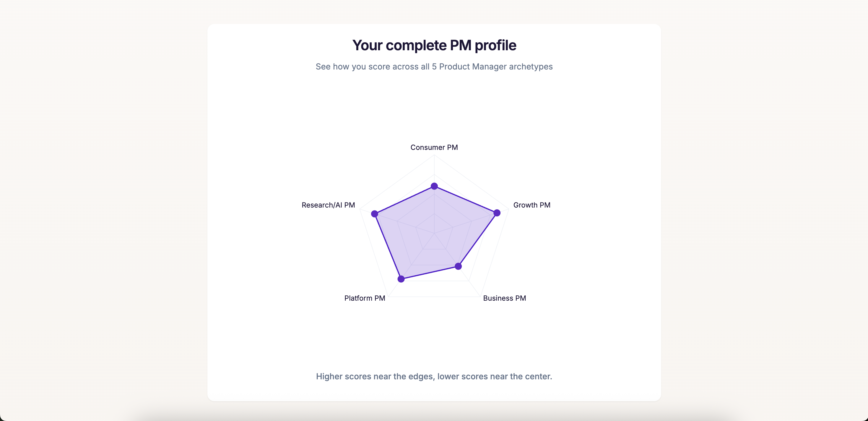Click the Business PM data point
Image resolution: width=868 pixels, height=421 pixels.
(x=458, y=266)
